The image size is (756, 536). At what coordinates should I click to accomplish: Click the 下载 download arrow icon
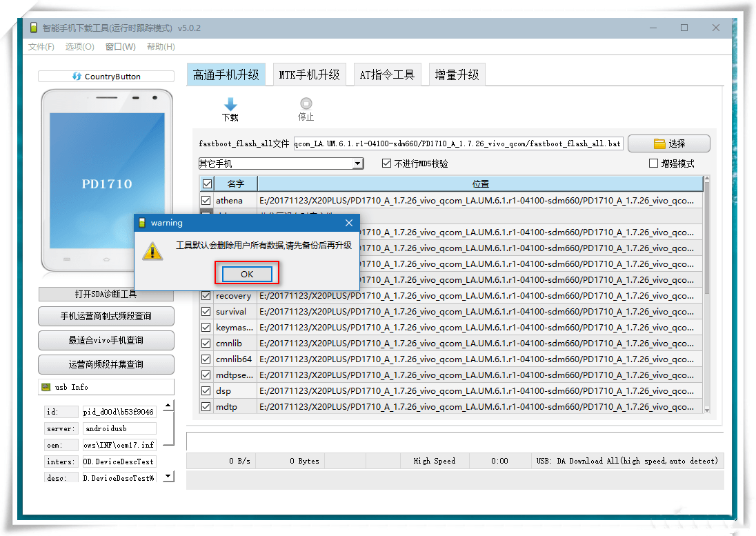click(229, 102)
